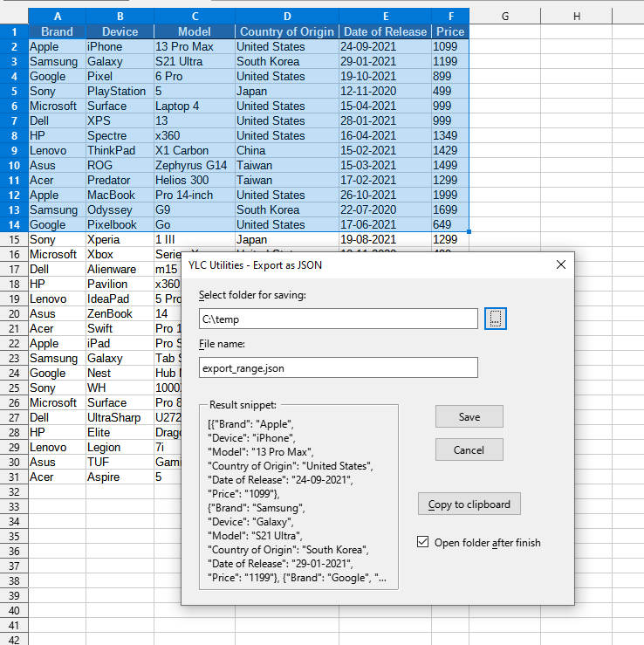Close the Export as JSON dialog
Viewport: 644px width, 645px height.
(x=561, y=264)
